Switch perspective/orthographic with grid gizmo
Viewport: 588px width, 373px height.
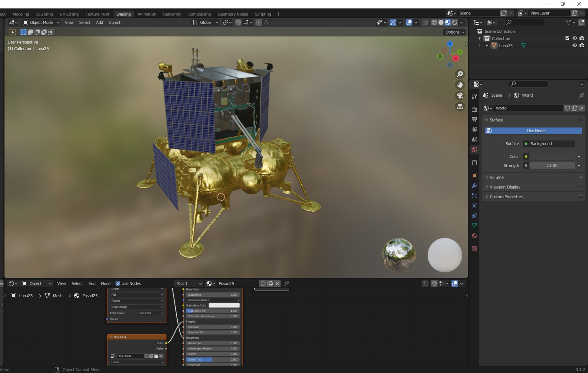click(x=460, y=107)
